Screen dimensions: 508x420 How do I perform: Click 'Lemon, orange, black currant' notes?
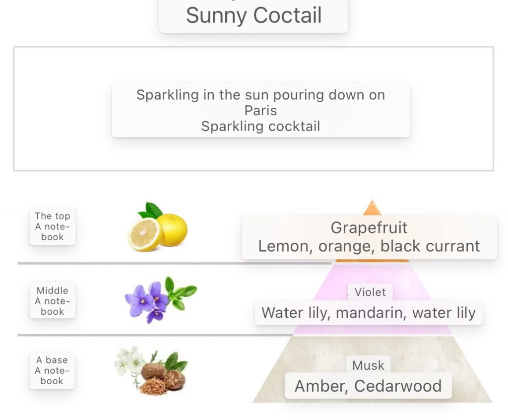(369, 246)
